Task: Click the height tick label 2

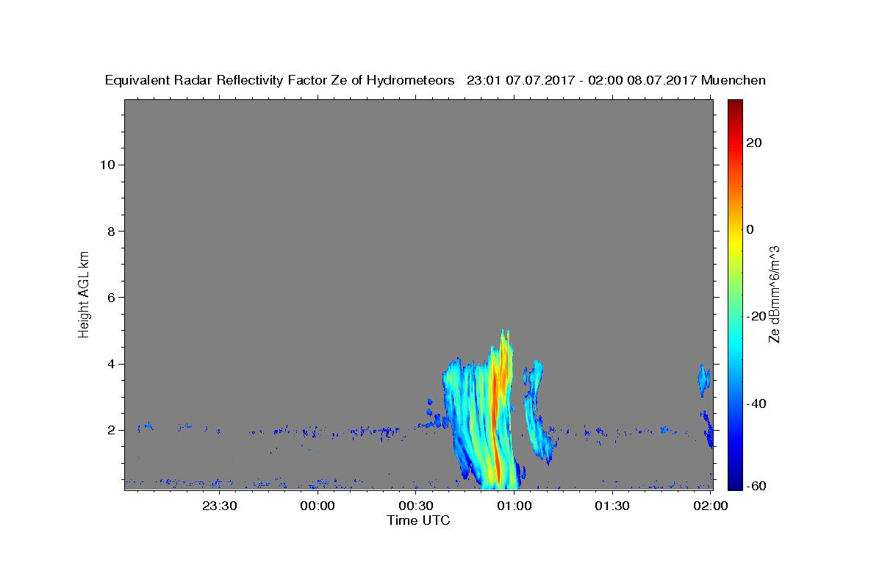Action: (111, 430)
